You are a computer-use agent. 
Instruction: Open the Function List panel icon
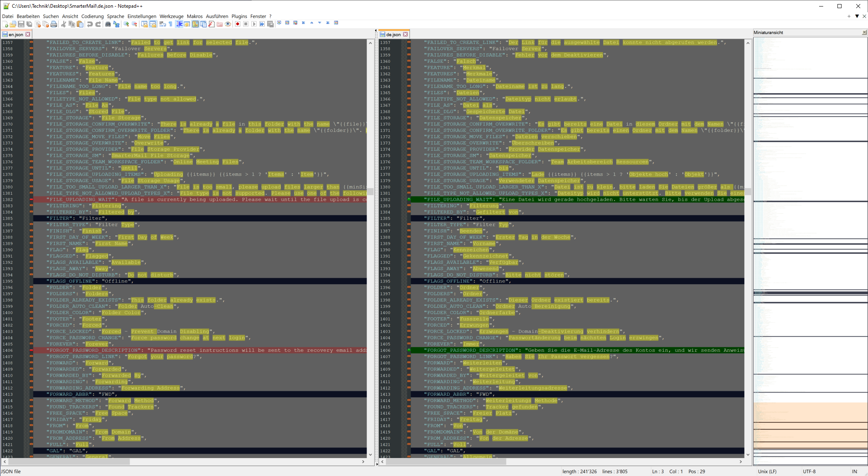click(212, 24)
